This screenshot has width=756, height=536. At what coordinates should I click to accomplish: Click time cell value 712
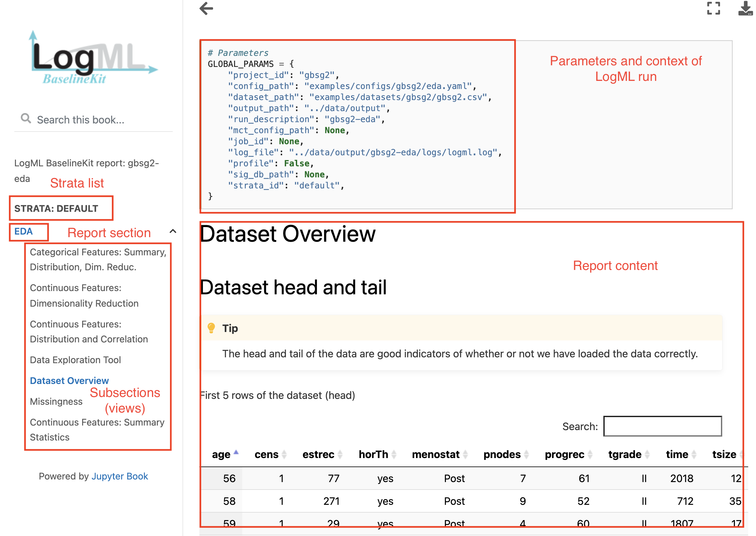coord(685,501)
